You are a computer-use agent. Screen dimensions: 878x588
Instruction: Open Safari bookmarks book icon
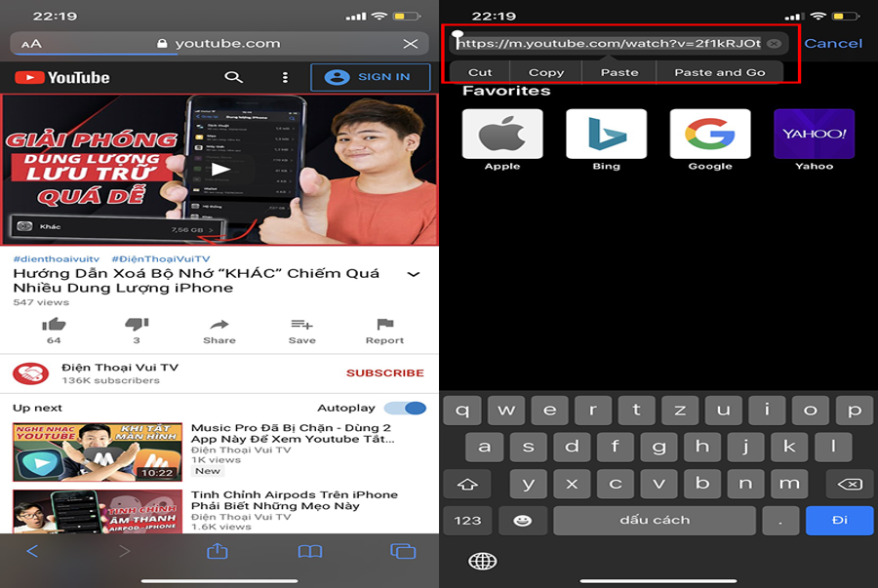310,551
